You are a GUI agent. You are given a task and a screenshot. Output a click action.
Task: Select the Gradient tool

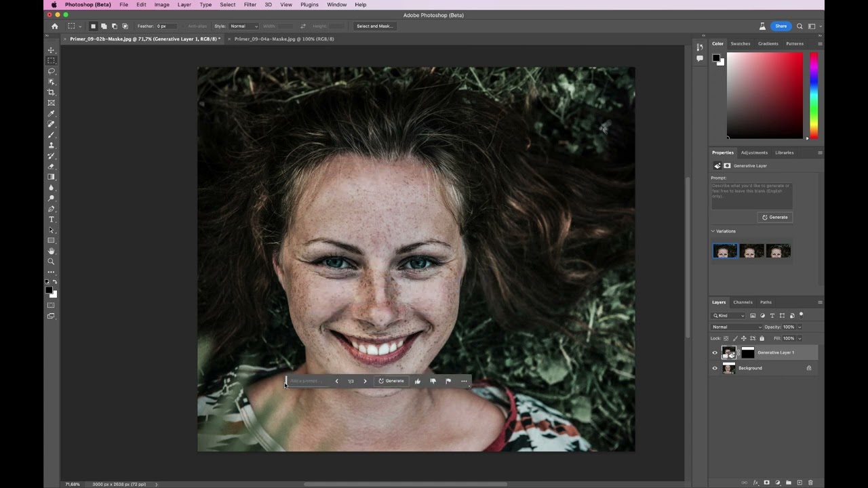(51, 177)
